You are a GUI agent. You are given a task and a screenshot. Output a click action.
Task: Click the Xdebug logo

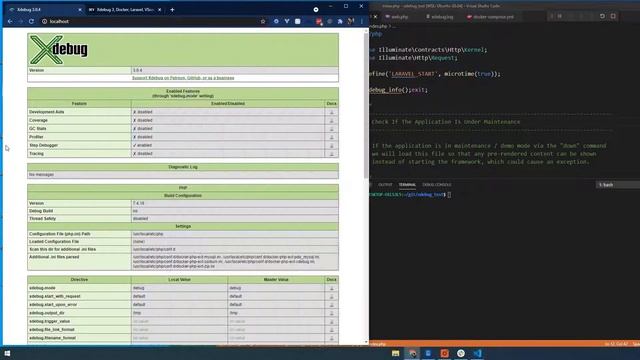point(59,49)
